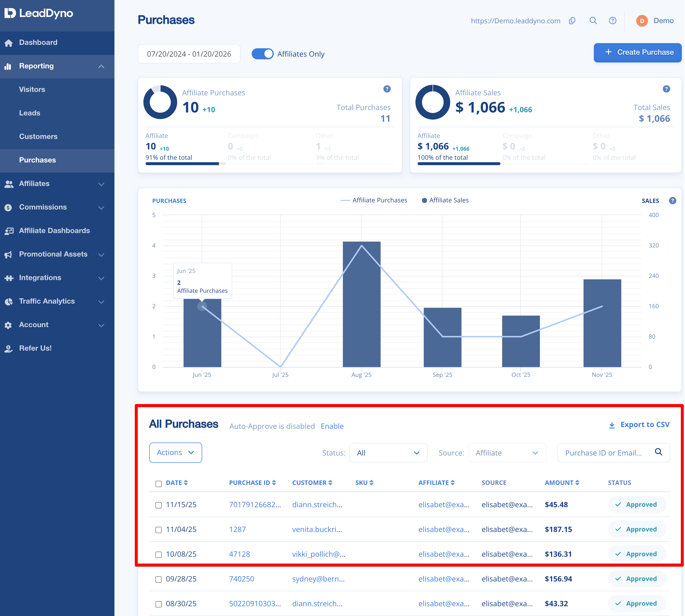Hide the Affiliate Purchases chart series
The width and height of the screenshot is (685, 616).
(x=374, y=200)
